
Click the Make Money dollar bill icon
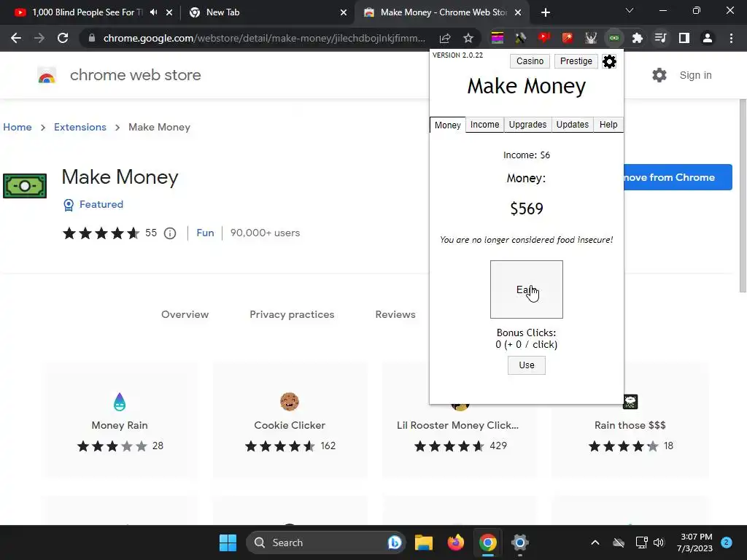[25, 186]
